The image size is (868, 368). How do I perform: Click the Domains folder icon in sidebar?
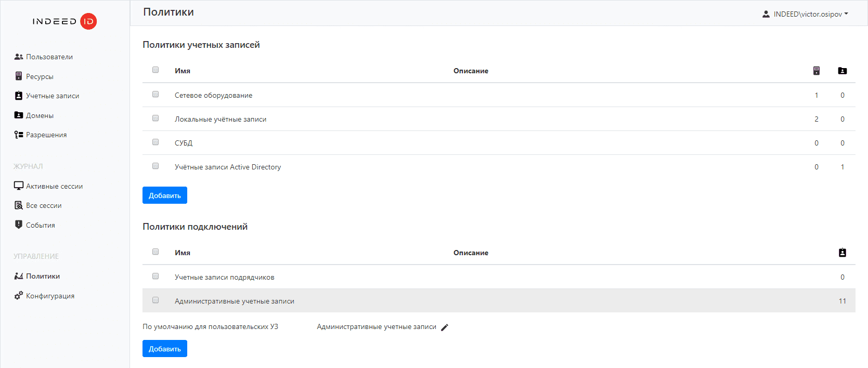19,115
